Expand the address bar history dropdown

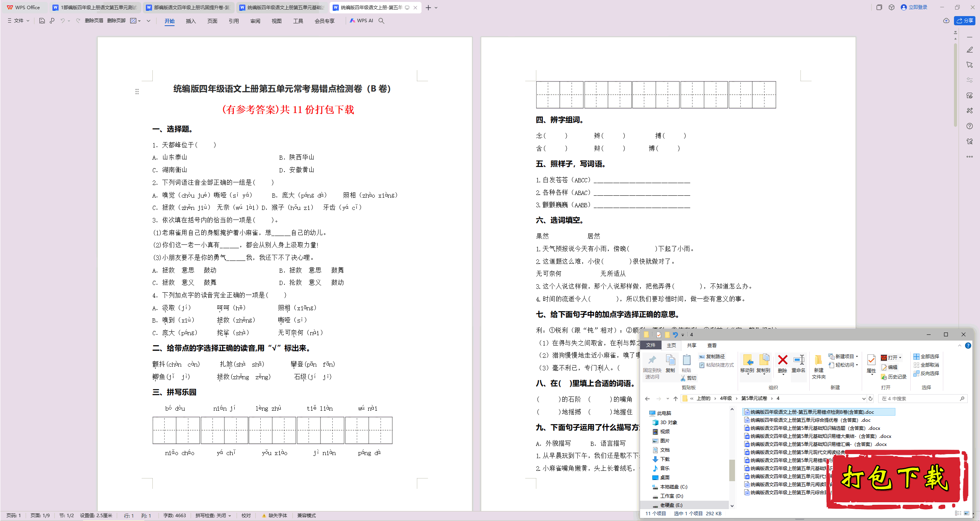[x=864, y=399]
